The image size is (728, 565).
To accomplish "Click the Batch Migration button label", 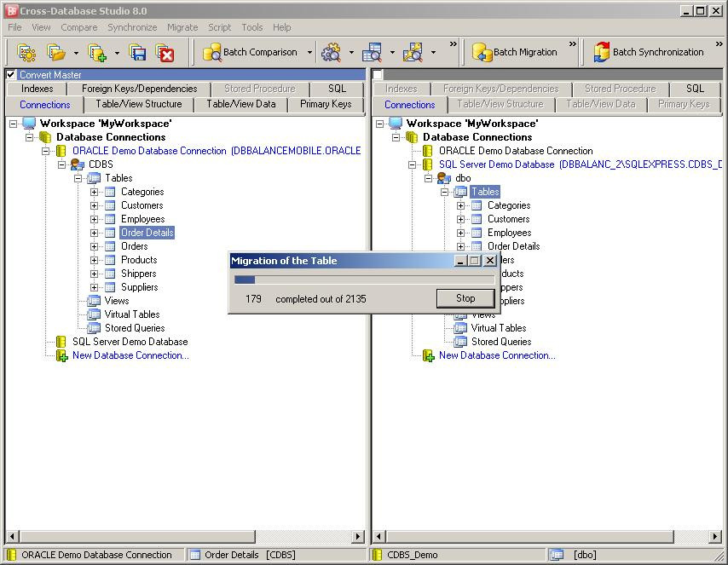I will coord(525,52).
